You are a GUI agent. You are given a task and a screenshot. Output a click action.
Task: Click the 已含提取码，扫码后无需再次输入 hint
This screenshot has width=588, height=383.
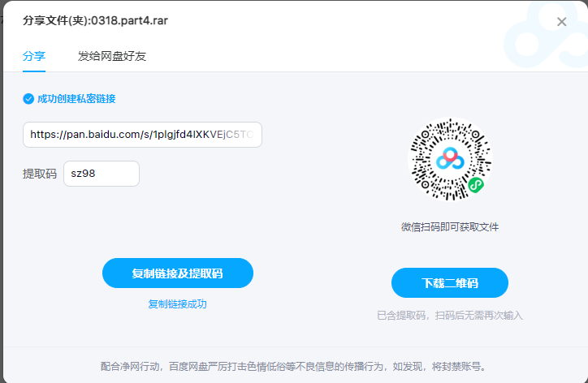pos(450,316)
